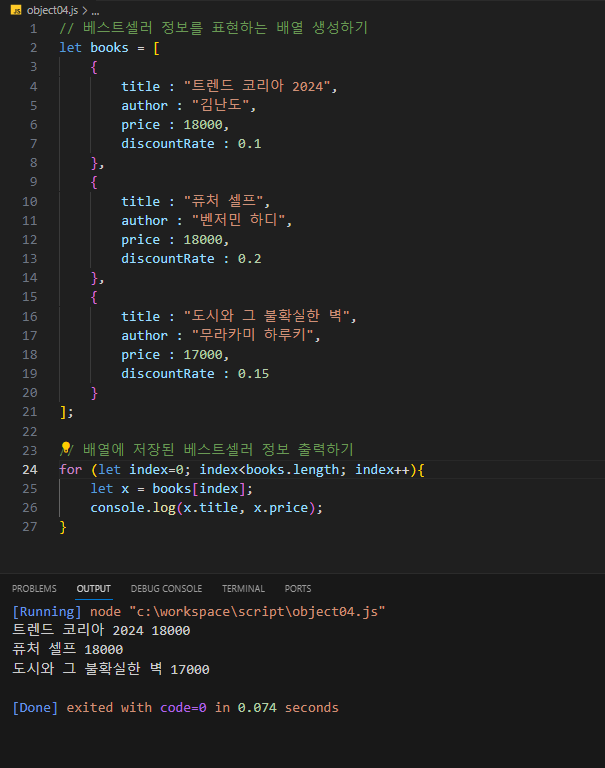Viewport: 605px width, 768px height.
Task: Click the discountRate value 0.15
Action: click(253, 374)
